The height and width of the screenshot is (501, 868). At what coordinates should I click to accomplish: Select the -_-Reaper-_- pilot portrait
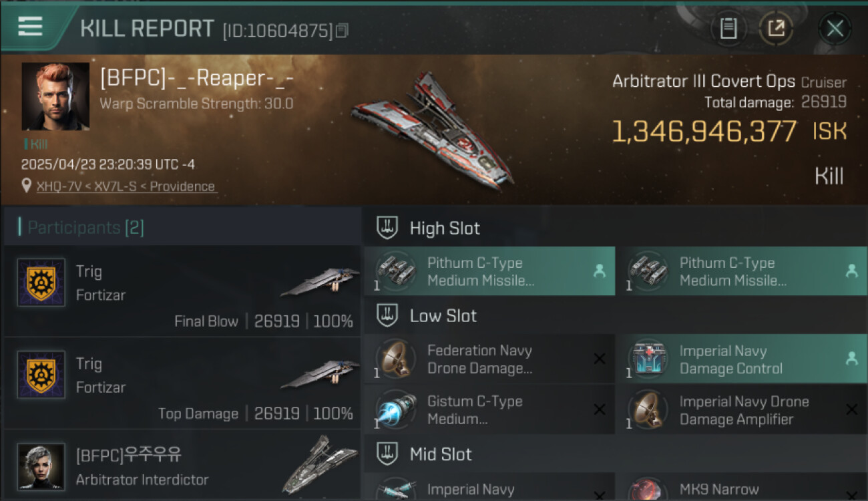[55, 96]
